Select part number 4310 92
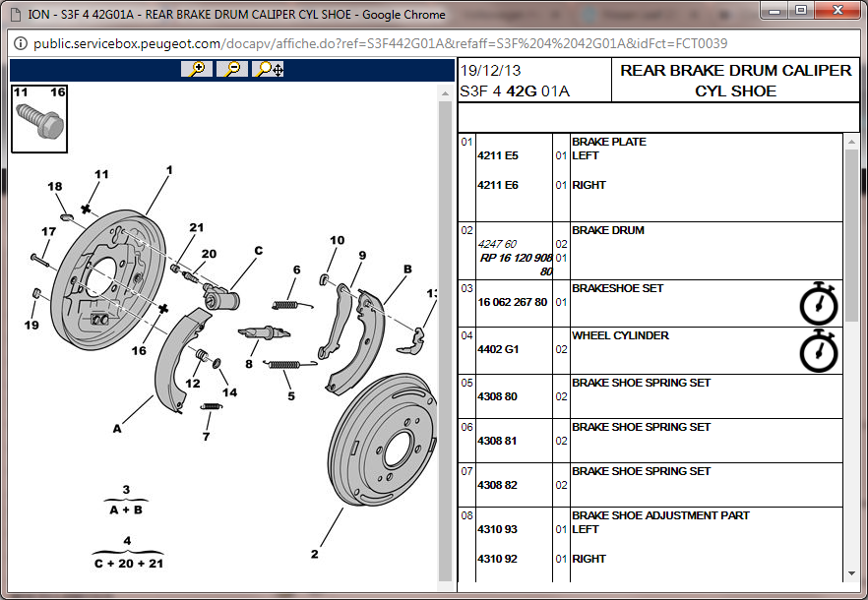The height and width of the screenshot is (600, 868). [497, 559]
